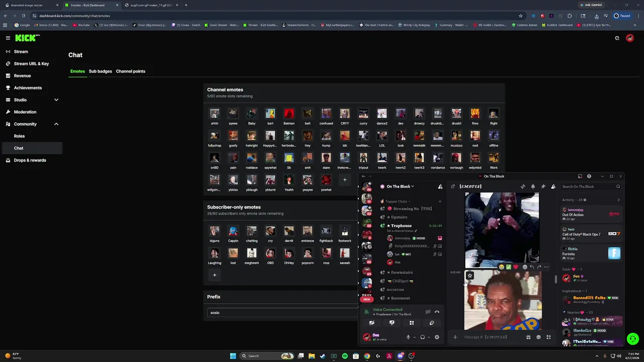The height and width of the screenshot is (362, 644).
Task: Reply to the hovered Discord message
Action: 532,267
